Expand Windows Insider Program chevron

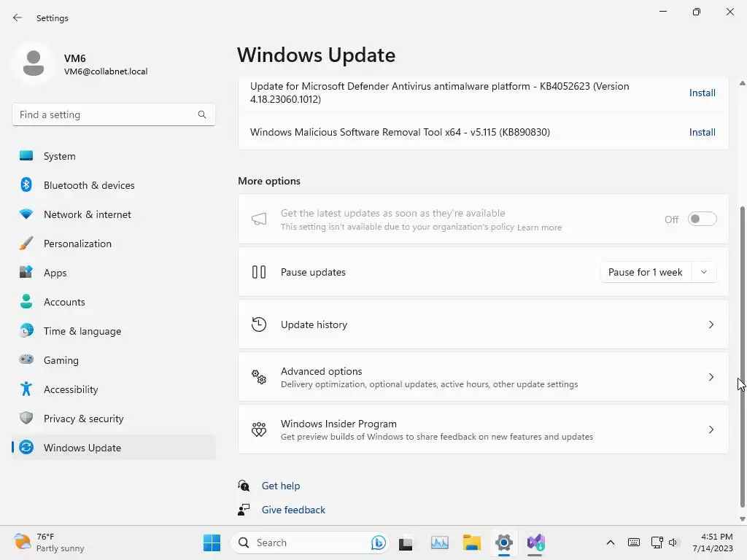pos(711,429)
